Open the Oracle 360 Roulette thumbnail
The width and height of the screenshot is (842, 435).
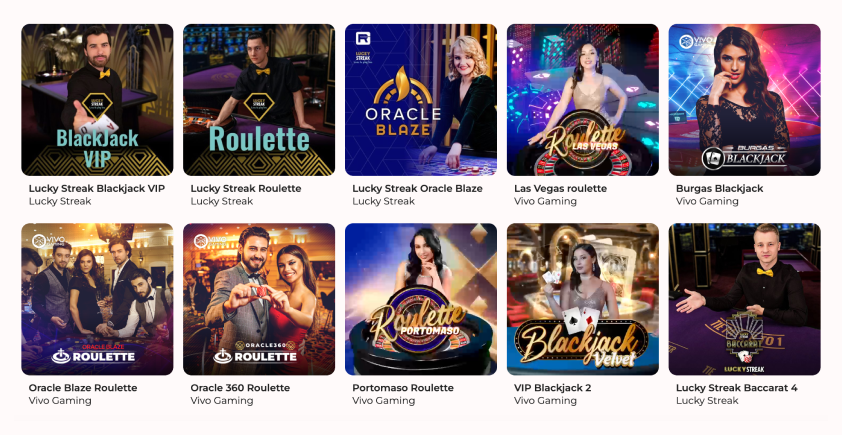259,299
